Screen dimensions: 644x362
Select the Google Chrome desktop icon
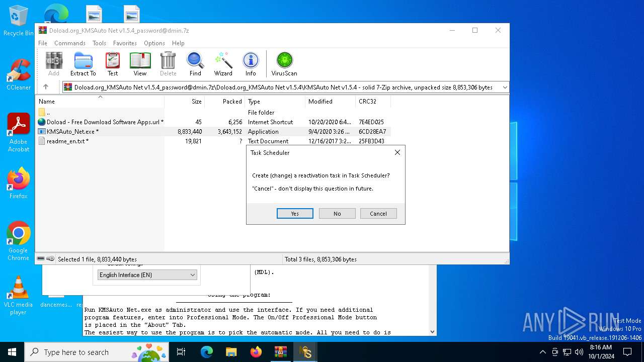point(18,241)
